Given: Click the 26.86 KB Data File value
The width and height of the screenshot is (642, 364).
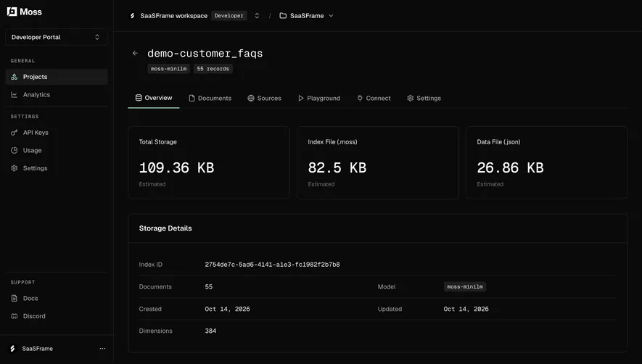Looking at the screenshot, I should 510,168.
